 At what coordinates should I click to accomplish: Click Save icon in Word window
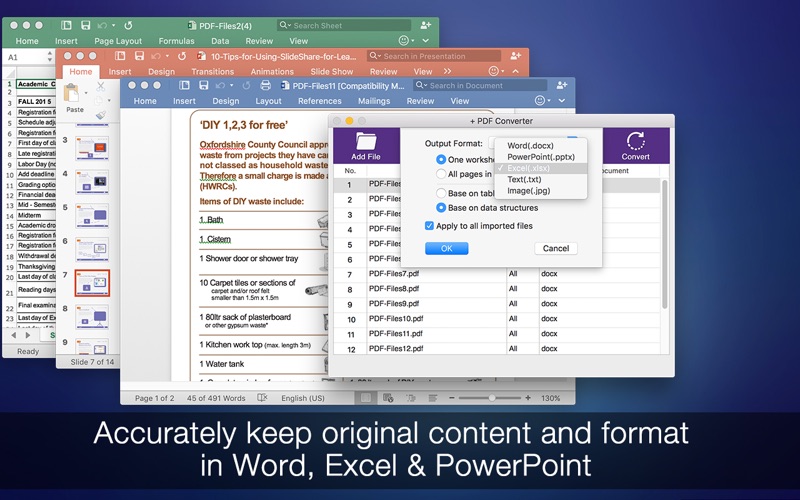pyautogui.click(x=204, y=85)
